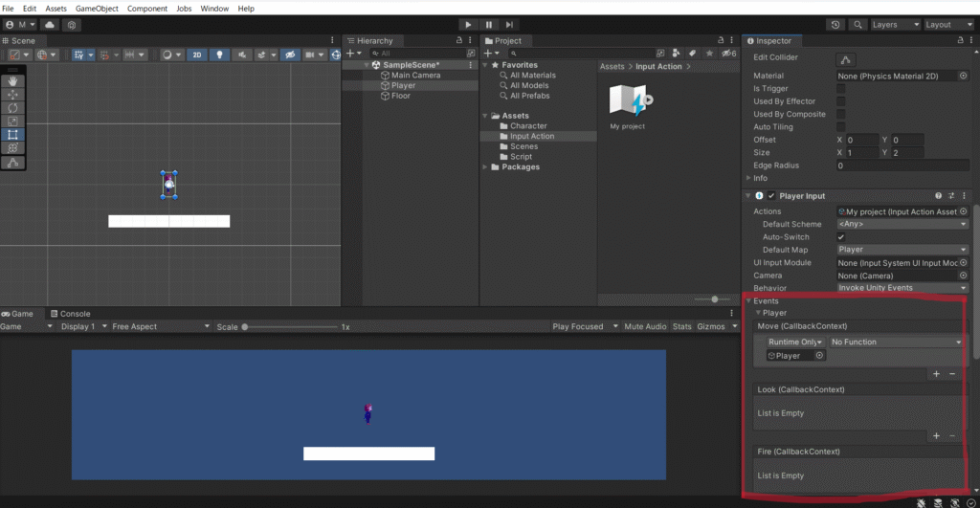
Task: Click the Stats button in Game view
Action: click(681, 326)
